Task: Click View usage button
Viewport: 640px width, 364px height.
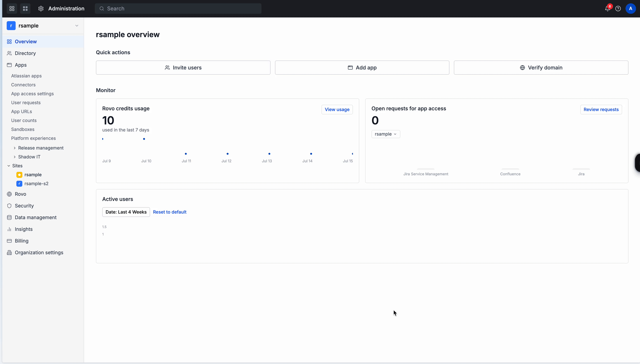Action: 337,110
